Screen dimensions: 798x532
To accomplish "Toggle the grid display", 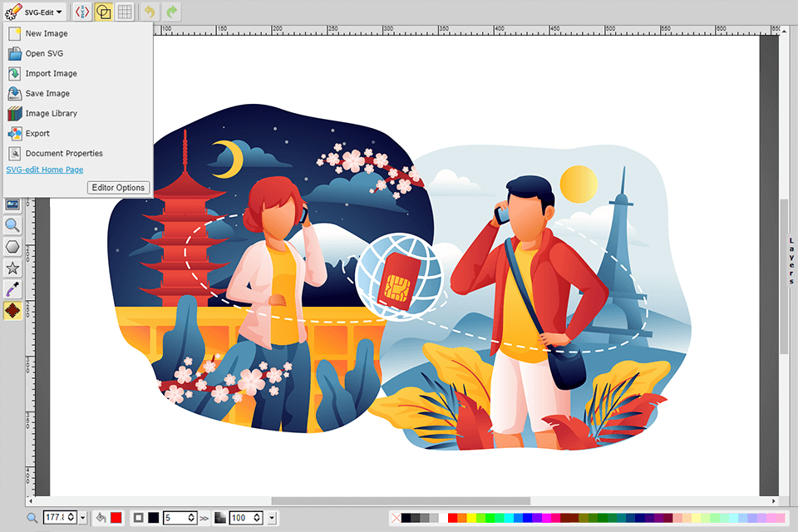I will pos(125,12).
